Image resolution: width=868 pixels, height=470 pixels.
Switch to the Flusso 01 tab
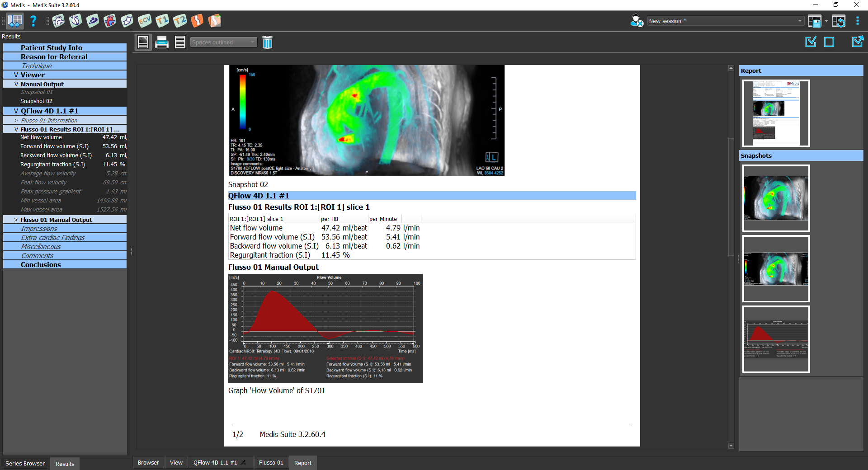coord(271,463)
